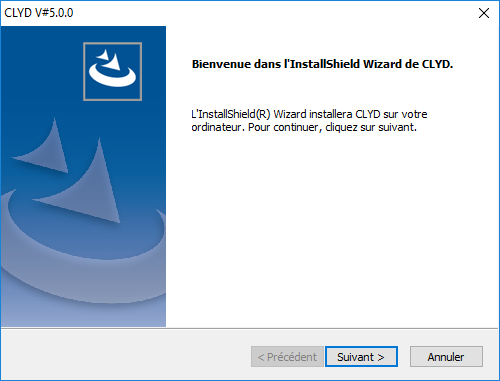The height and width of the screenshot is (381, 500).
Task: Click the Bienvenue welcome heading text
Action: coord(322,64)
